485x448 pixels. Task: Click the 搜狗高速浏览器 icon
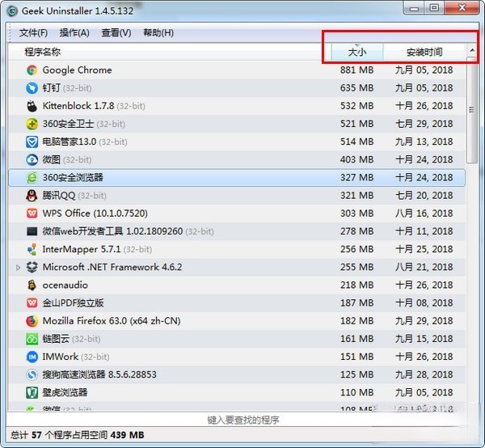[x=32, y=374]
